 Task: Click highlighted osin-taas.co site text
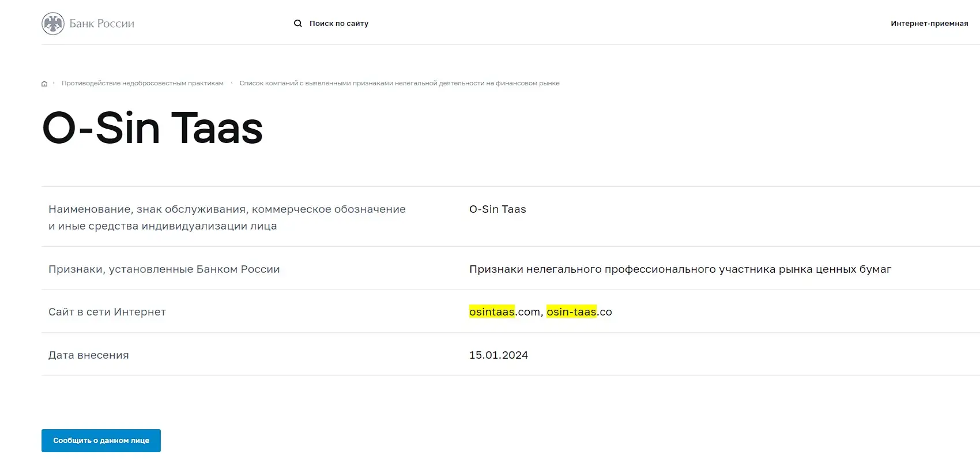point(579,312)
